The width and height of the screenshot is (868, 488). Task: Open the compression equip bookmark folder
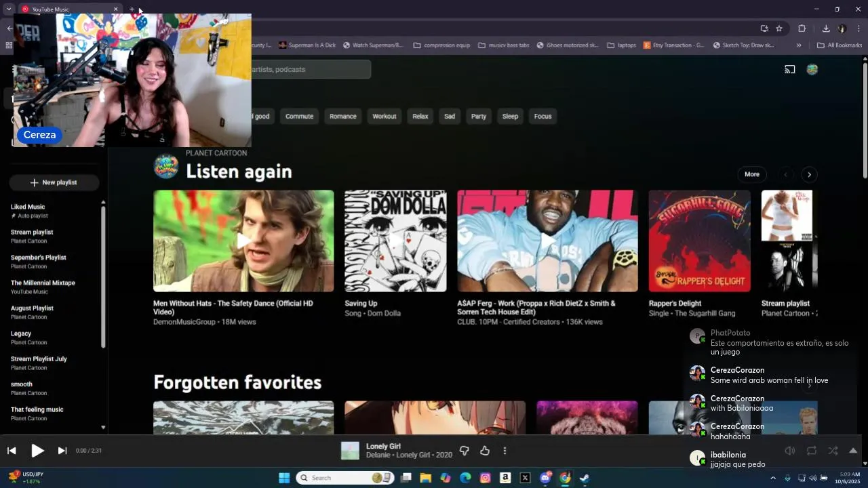[441, 45]
